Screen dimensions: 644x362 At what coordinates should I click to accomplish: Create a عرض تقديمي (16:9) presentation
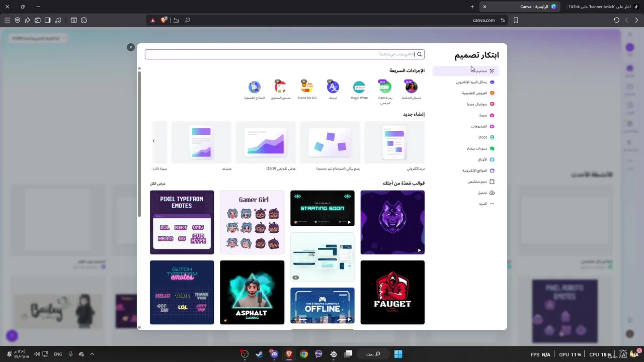click(x=266, y=146)
